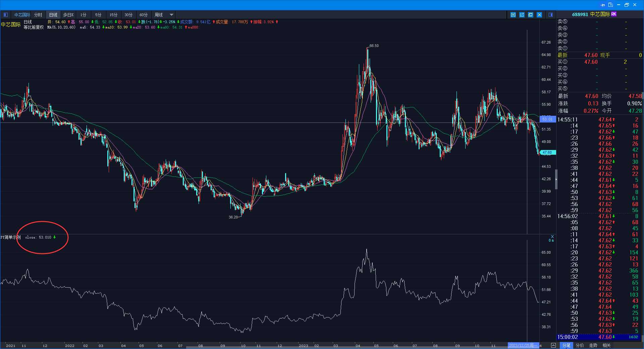Click the tick volume 366 entry
644x349 pixels.
[x=634, y=270]
